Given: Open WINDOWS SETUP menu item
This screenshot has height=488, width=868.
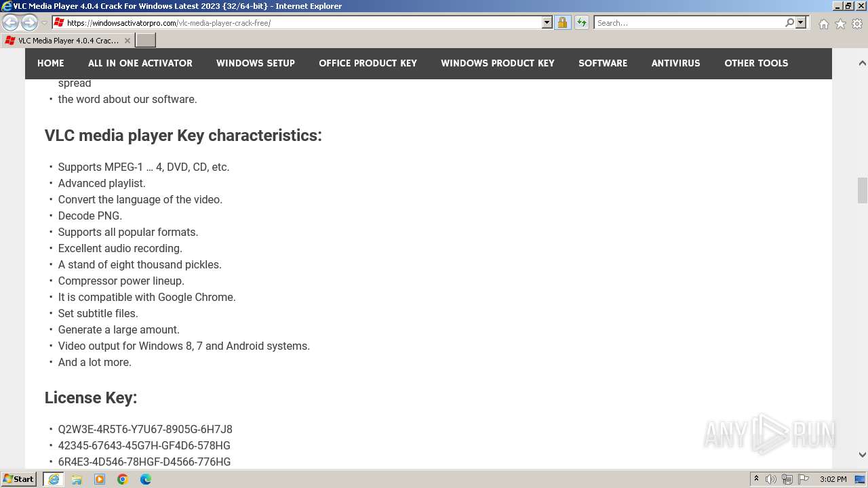Looking at the screenshot, I should click(x=256, y=63).
